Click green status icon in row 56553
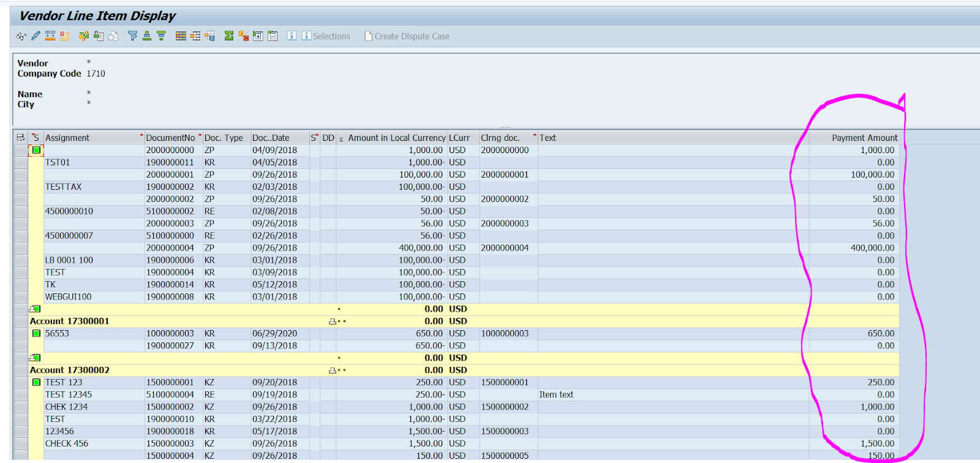 (36, 333)
